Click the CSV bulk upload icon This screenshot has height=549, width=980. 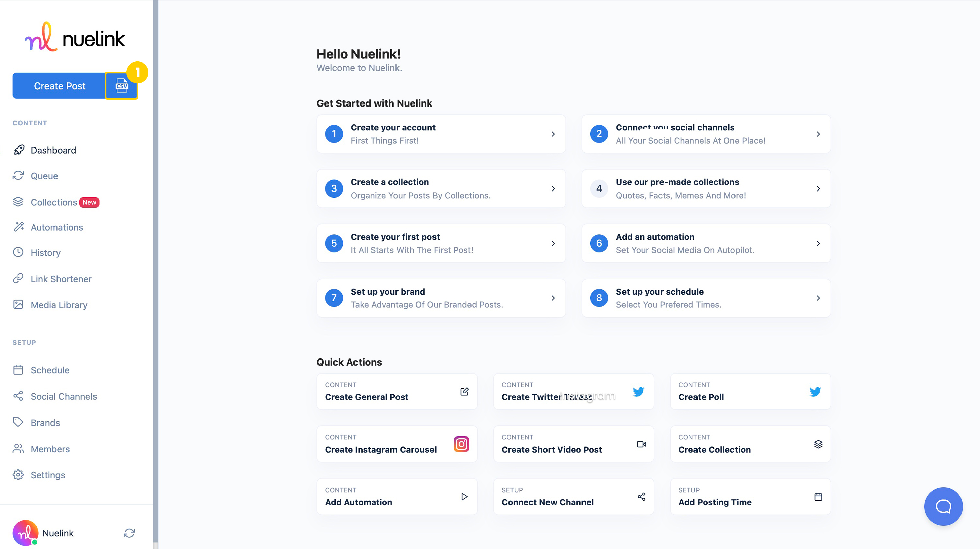(121, 86)
